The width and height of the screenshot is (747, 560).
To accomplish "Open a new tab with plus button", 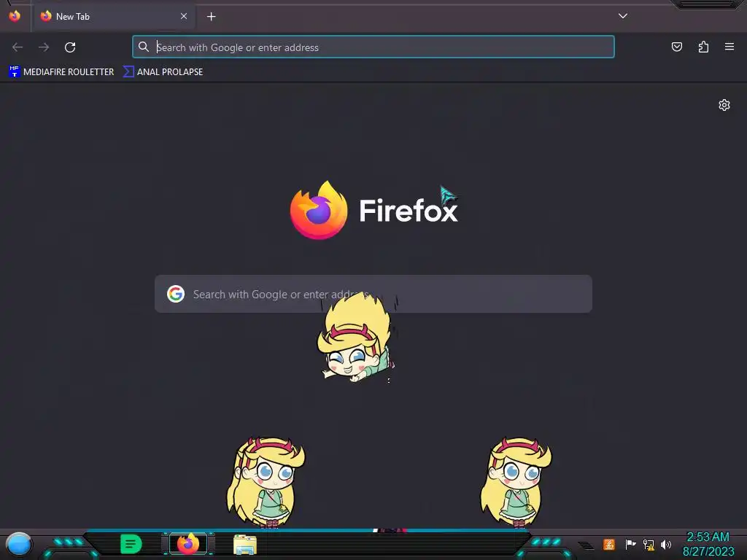I will [x=211, y=17].
